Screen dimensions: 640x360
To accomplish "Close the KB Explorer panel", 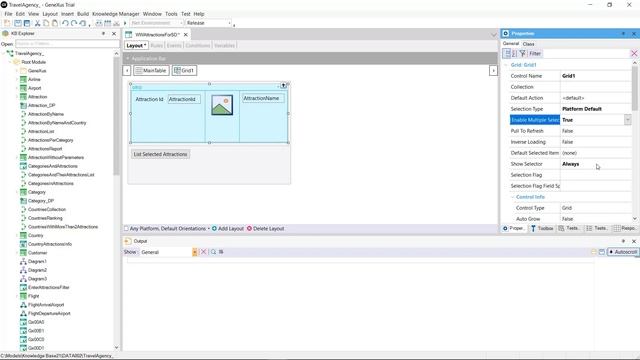I will click(x=114, y=33).
